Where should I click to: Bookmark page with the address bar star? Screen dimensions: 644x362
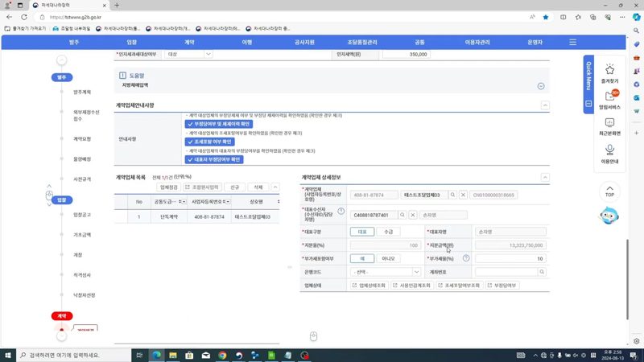point(546,17)
